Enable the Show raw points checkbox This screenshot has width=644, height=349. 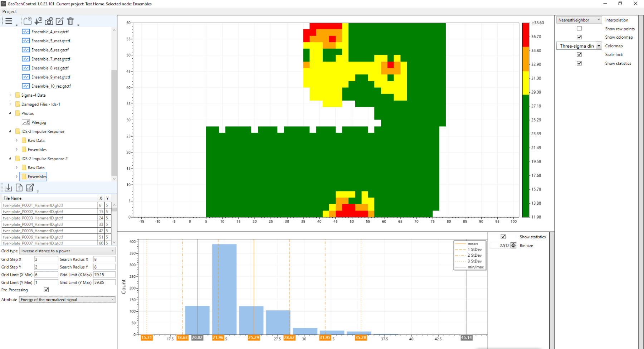click(579, 29)
